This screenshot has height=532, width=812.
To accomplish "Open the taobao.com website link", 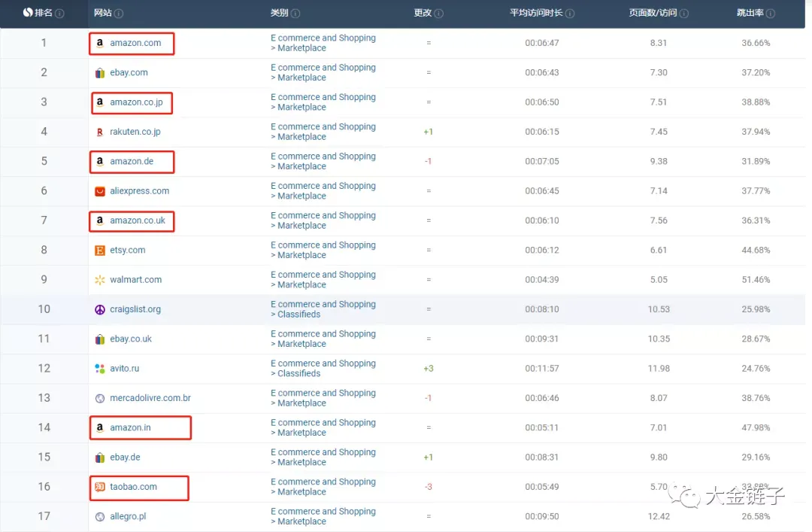I will 133,486.
